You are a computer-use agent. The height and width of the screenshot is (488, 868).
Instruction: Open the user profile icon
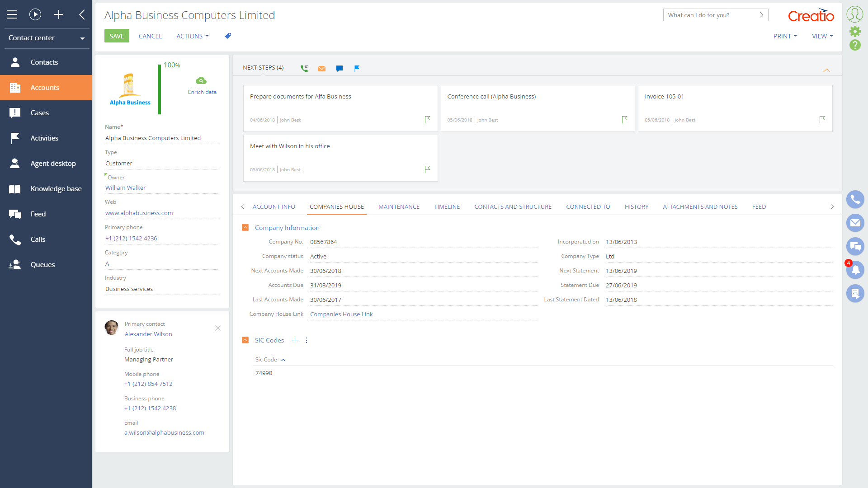tap(855, 14)
